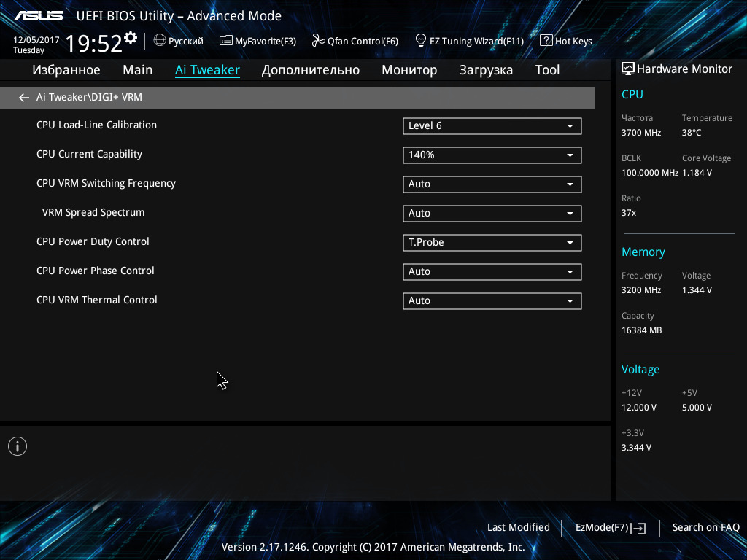Click Русский language button

pos(186,41)
